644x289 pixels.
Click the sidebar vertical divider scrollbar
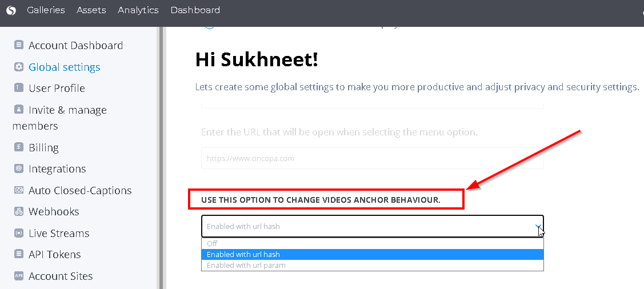pyautogui.click(x=161, y=158)
